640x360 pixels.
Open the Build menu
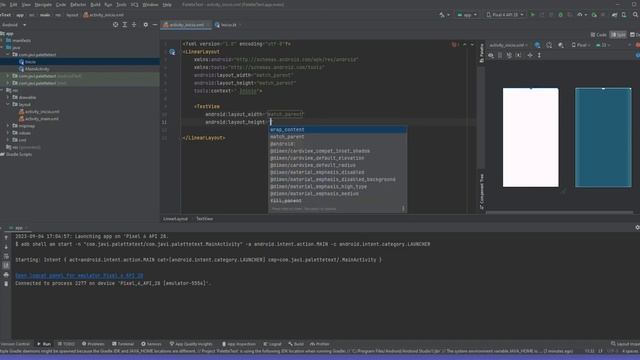pyautogui.click(x=95, y=4)
